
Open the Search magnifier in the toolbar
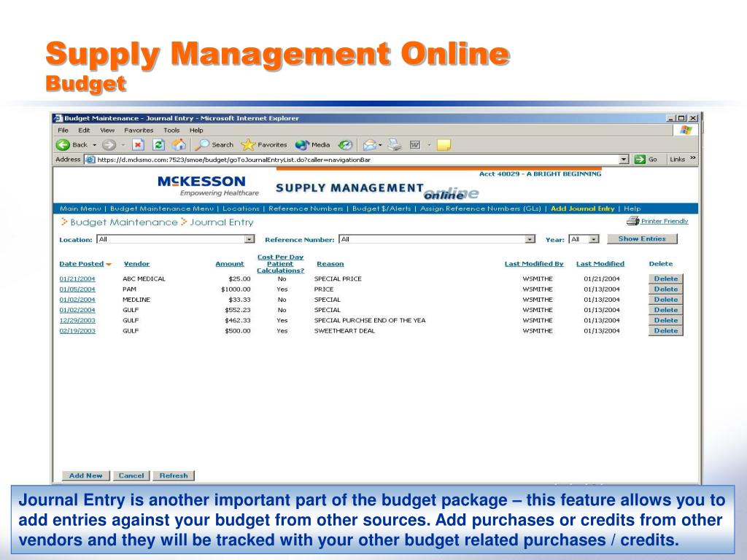(202, 145)
